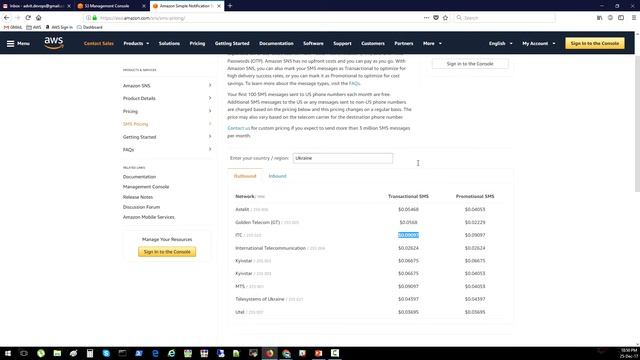Open the Firefox library icon
Image resolution: width=640 pixels, height=360 pixels.
[x=600, y=18]
